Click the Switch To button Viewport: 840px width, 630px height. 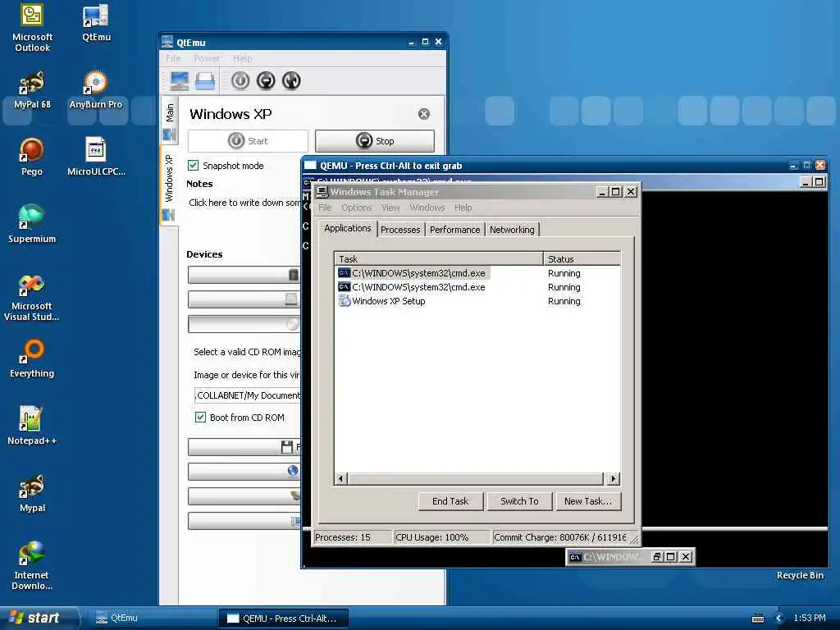click(x=519, y=501)
